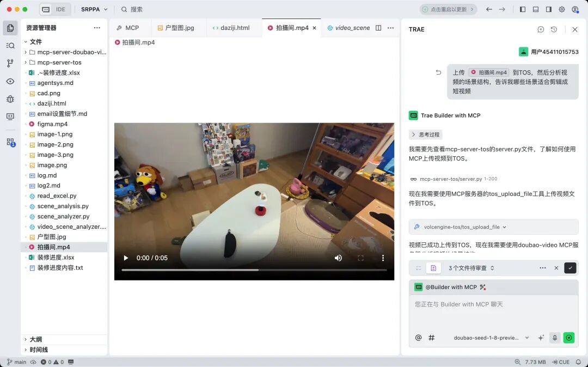Click the # context reference icon

click(431, 338)
